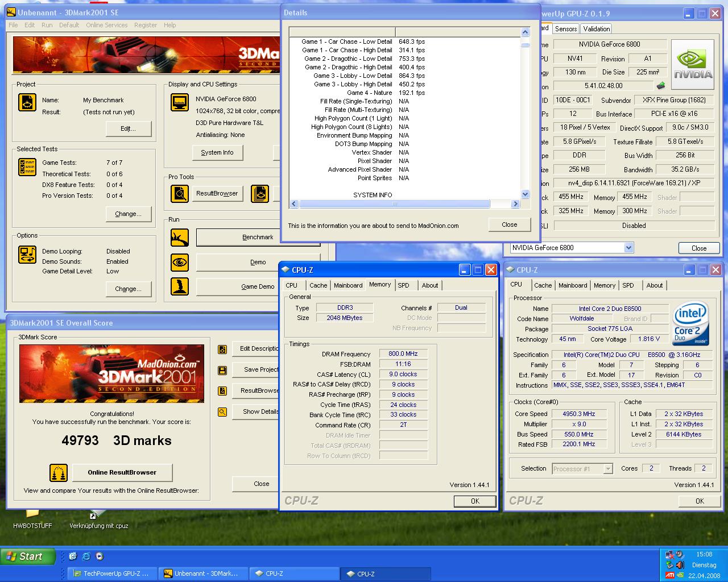Click the Edit... button in Project section
The height and width of the screenshot is (582, 728).
tap(129, 129)
